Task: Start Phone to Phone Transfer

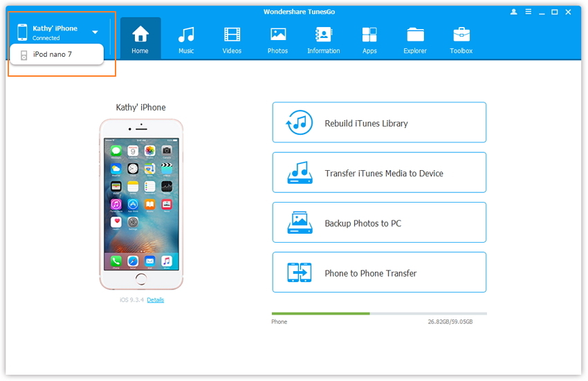Action: [379, 272]
